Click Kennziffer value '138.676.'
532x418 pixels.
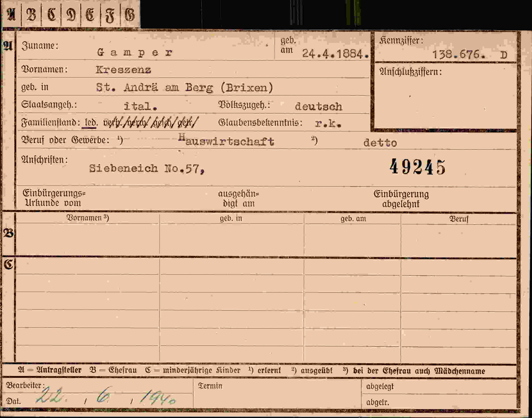point(459,54)
